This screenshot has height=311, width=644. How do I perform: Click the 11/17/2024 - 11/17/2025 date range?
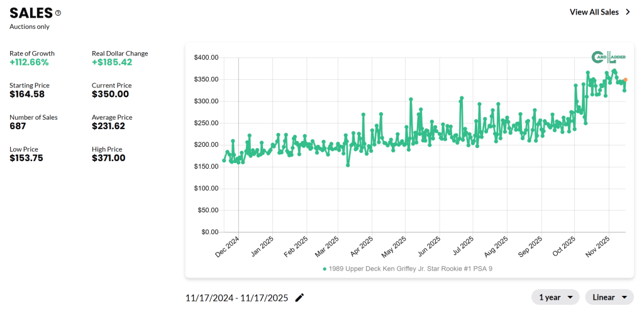236,298
